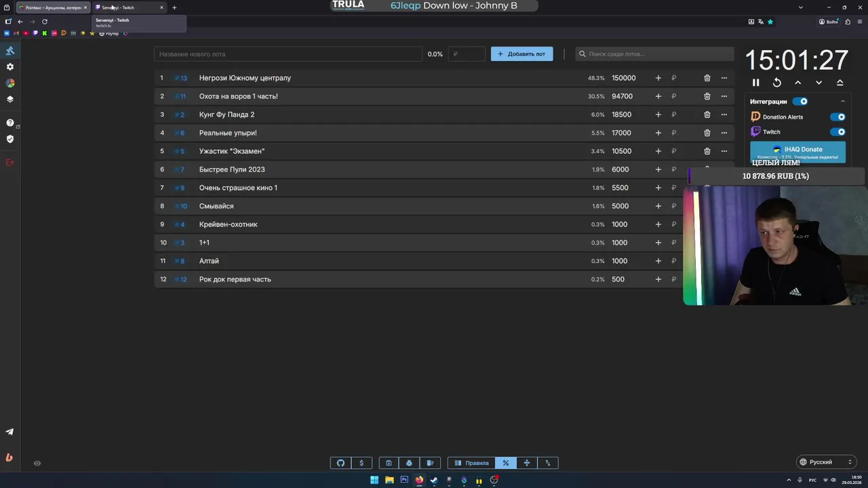Open more options for Охота на воров
Viewport: 868px width, 488px height.
point(724,96)
